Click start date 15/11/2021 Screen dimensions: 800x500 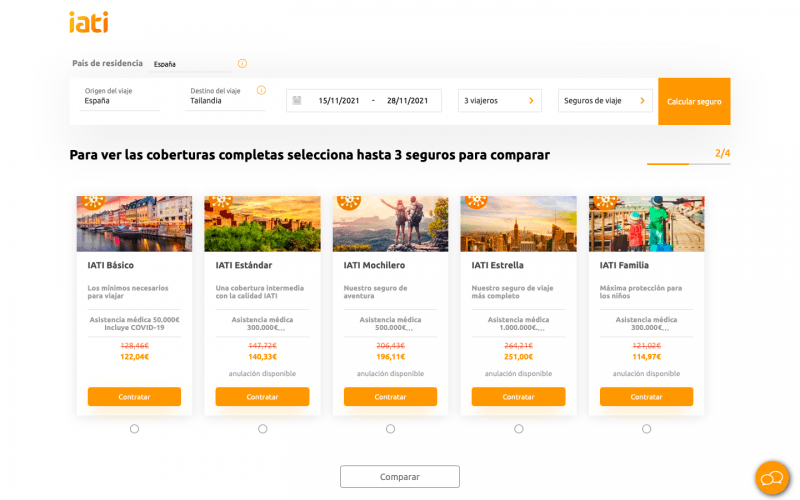coord(339,101)
